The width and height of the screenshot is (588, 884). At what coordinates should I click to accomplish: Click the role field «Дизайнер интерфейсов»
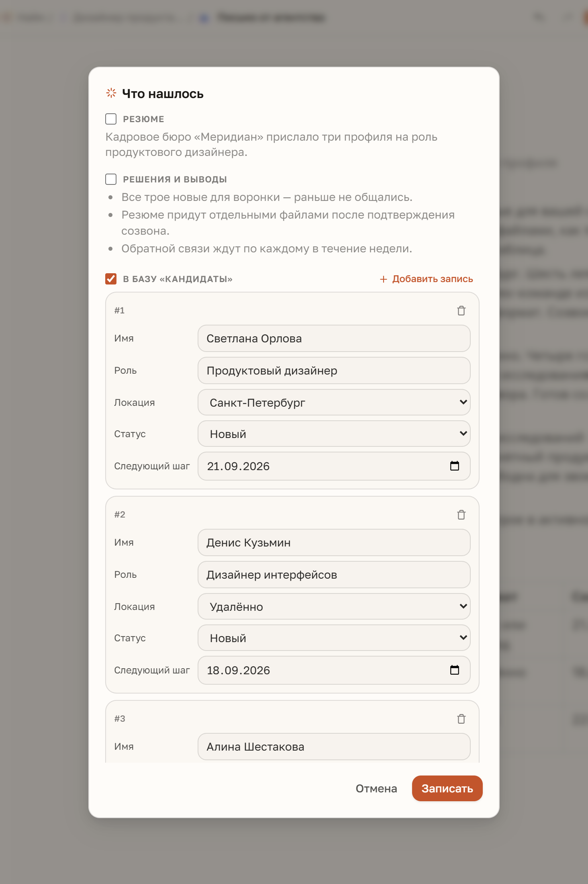334,575
